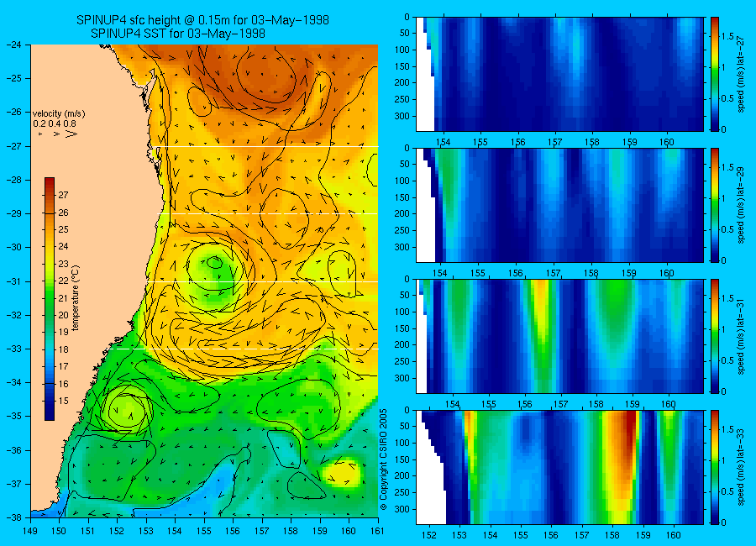Image resolution: width=756 pixels, height=546 pixels.
Task: Click the 1.5 tick on the lat=-27 speed bar
Action: coord(727,37)
